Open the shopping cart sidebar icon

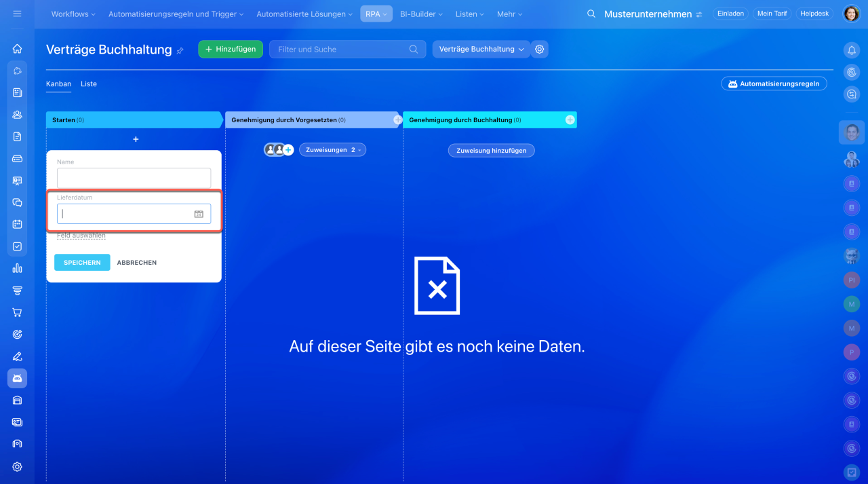click(17, 312)
